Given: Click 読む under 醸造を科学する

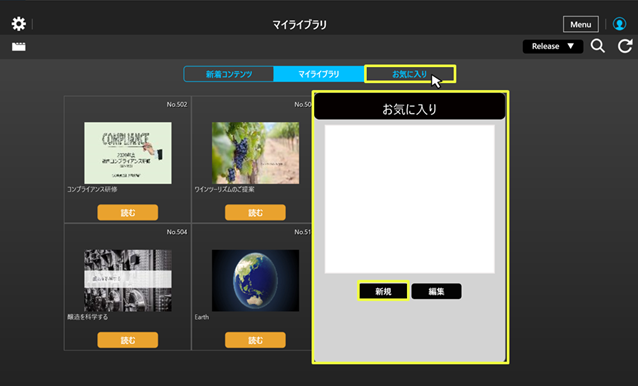Looking at the screenshot, I should tap(128, 340).
